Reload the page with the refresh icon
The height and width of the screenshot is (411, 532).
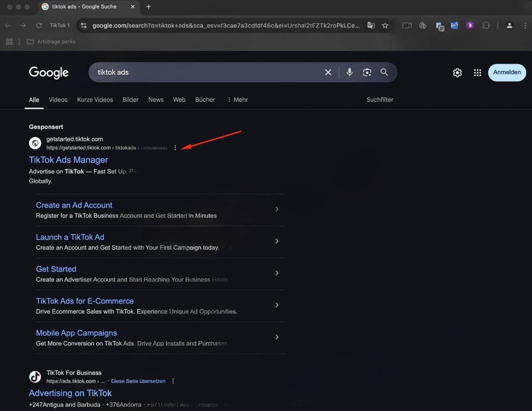point(39,26)
